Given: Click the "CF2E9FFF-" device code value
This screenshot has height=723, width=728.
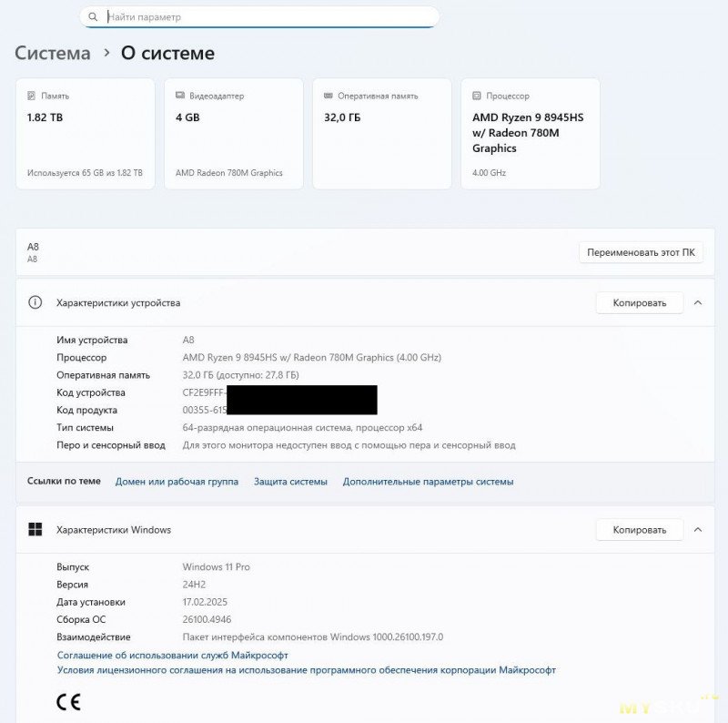Looking at the screenshot, I should pos(204,392).
